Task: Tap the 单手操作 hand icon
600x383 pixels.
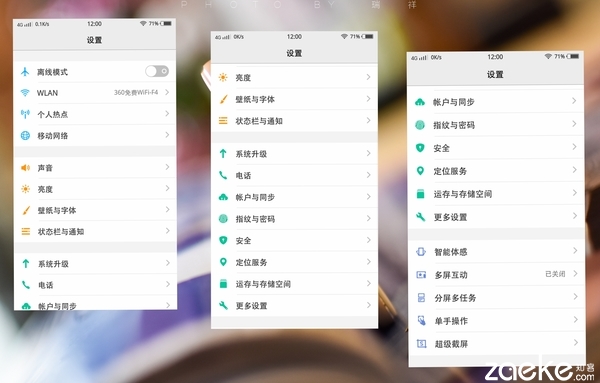Action: [421, 320]
